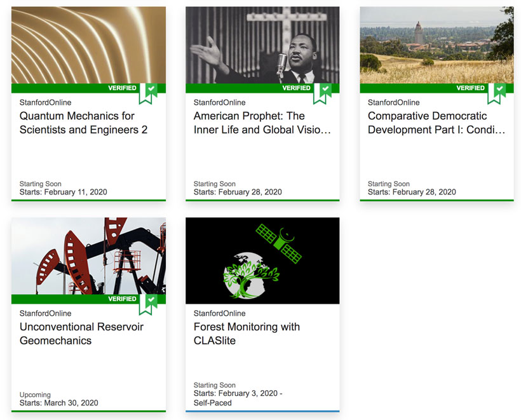Open the Forest Monitoring satellite graphic

[262, 261]
